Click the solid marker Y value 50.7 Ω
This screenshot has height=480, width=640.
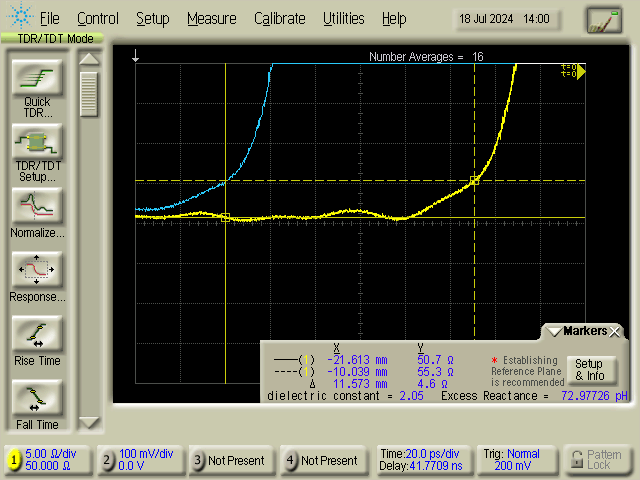pyautogui.click(x=435, y=360)
